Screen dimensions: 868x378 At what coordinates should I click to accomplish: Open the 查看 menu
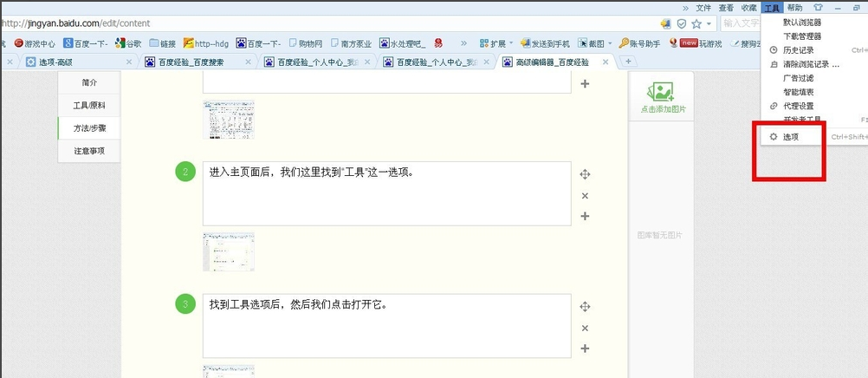click(726, 8)
